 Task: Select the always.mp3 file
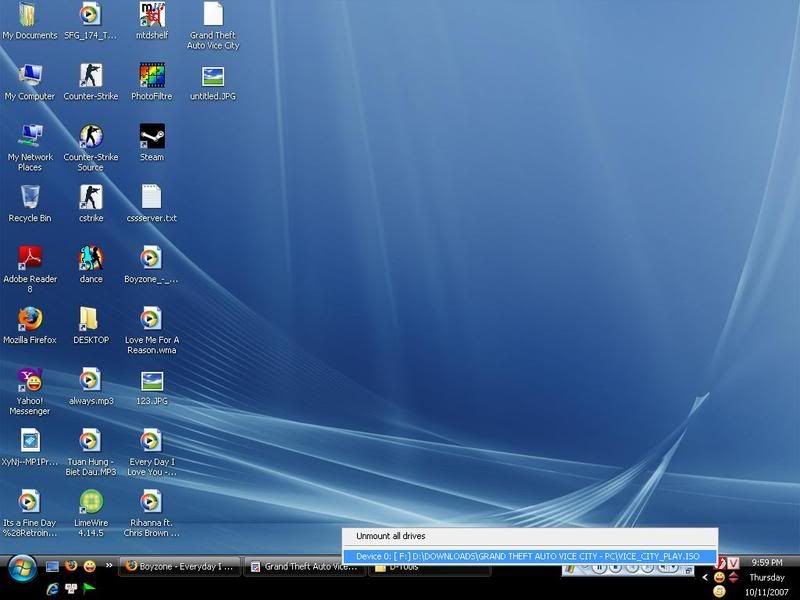(90, 386)
